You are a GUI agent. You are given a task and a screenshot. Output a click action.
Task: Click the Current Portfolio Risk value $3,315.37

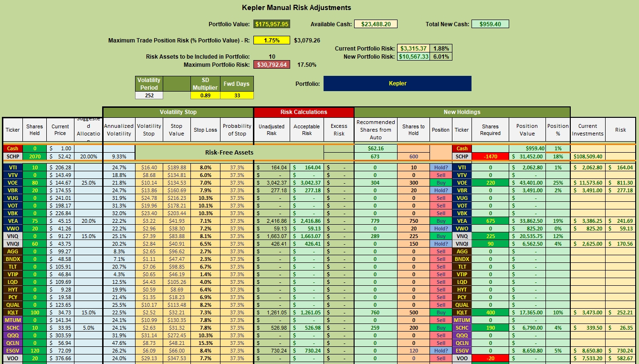414,49
